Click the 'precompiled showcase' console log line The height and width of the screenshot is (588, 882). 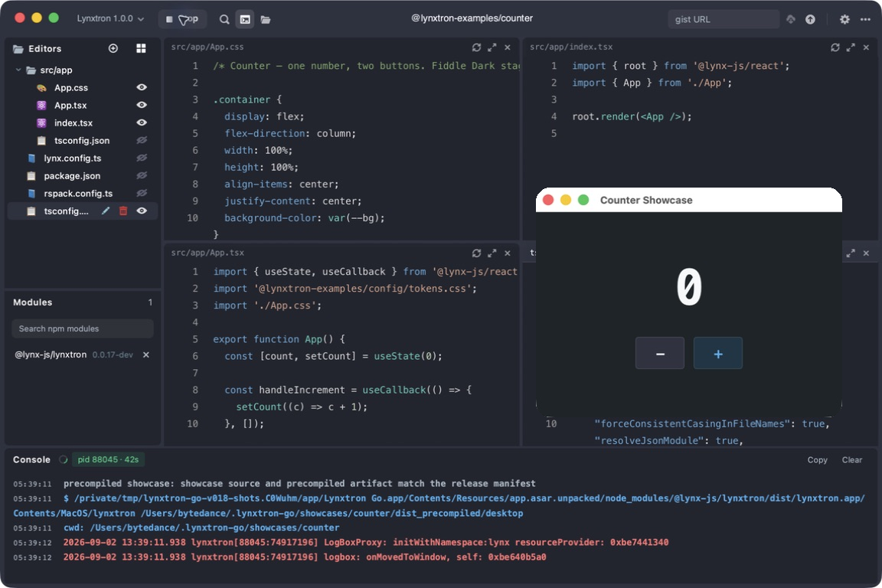299,483
